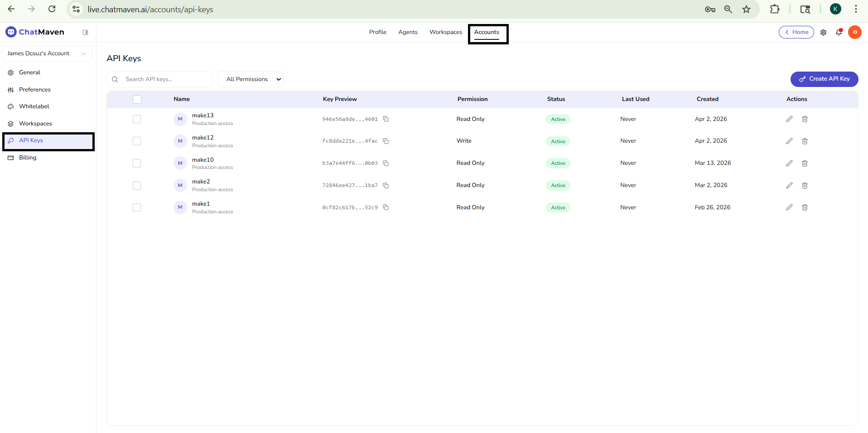Copy the make2 key preview

pyautogui.click(x=386, y=185)
